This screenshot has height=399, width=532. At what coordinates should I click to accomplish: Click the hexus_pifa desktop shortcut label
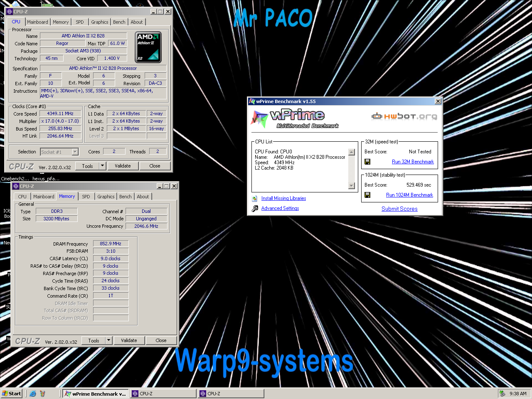46,179
